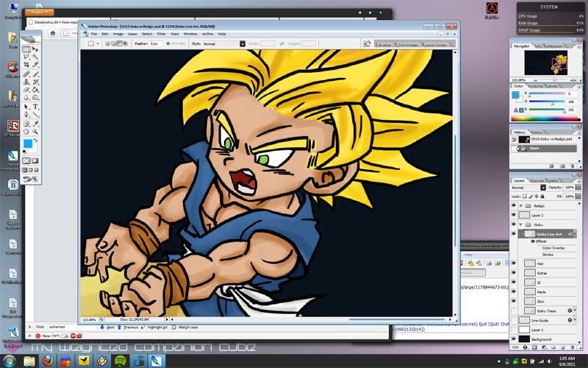Select the Magic Wand tool
Image resolution: width=588 pixels, height=368 pixels.
36,57
